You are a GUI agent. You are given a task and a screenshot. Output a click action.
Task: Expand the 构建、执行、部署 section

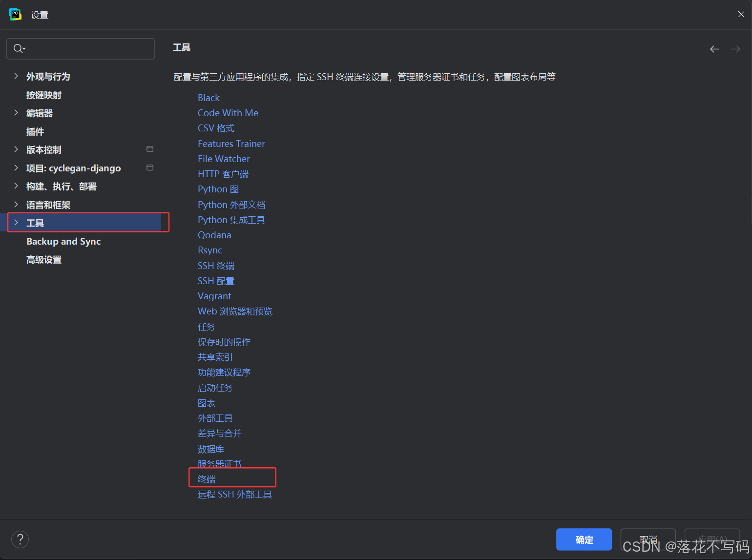click(16, 186)
